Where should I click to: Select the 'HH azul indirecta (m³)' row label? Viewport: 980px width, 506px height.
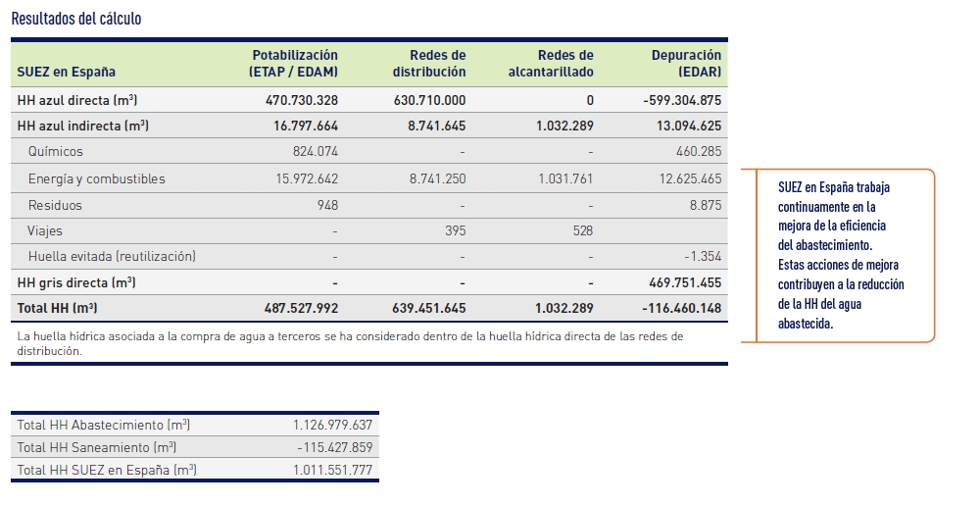(82, 126)
